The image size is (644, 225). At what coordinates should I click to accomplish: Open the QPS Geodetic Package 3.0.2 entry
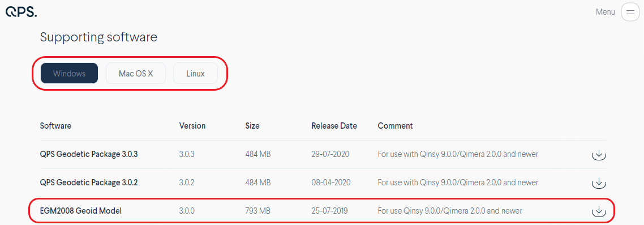tap(89, 182)
